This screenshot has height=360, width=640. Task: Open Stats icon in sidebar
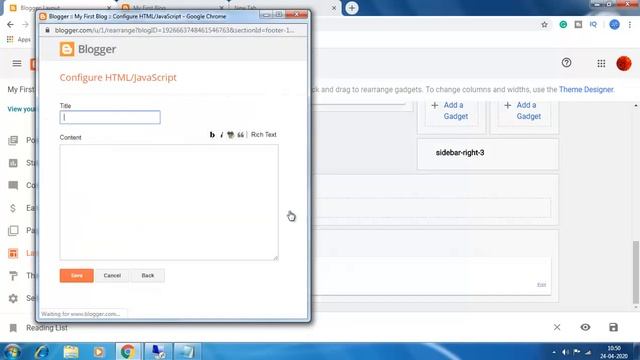(x=13, y=163)
